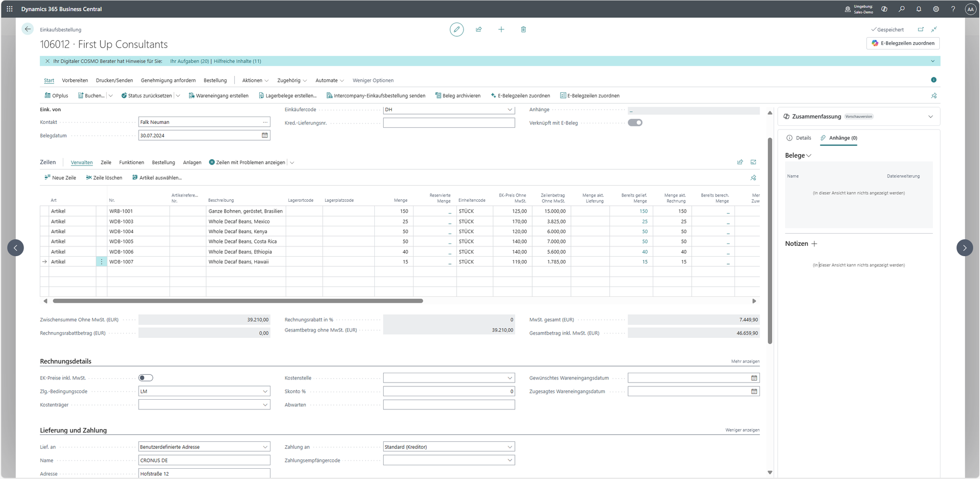Click the trash delete icon
Screen dimensions: 980x479
(523, 29)
